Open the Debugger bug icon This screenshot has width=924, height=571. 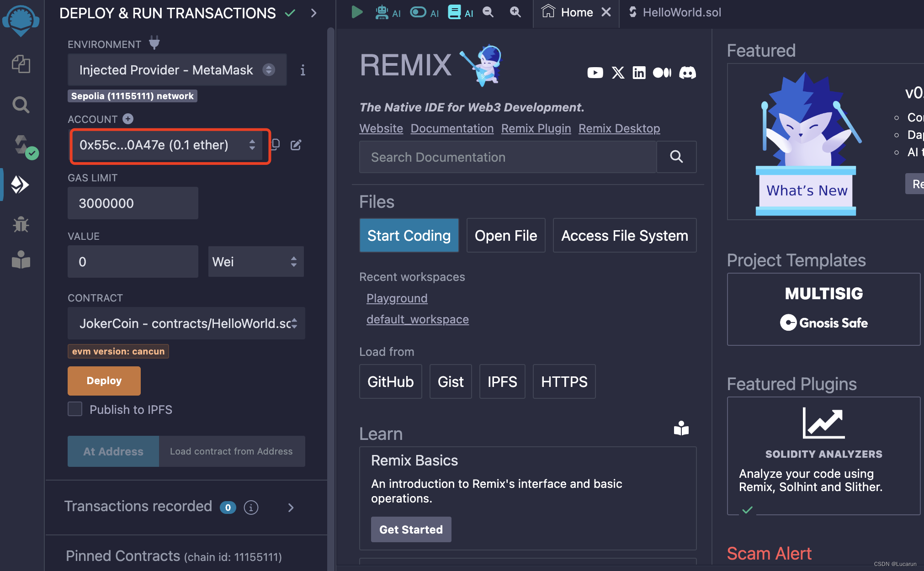click(21, 224)
